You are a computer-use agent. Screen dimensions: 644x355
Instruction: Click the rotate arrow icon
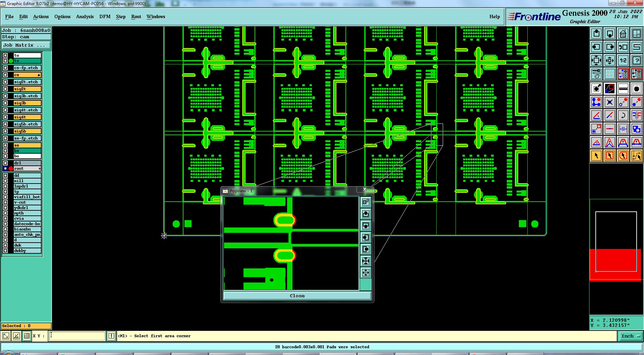[x=623, y=115]
